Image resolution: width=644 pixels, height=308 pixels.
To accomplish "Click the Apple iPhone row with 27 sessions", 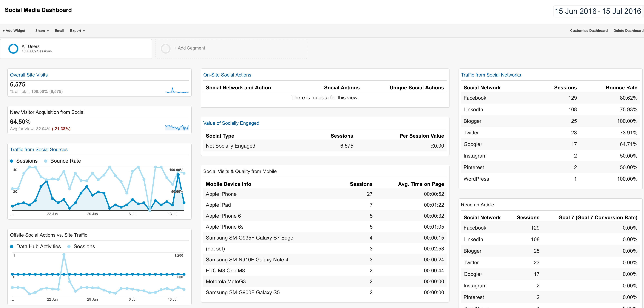I will [x=325, y=194].
